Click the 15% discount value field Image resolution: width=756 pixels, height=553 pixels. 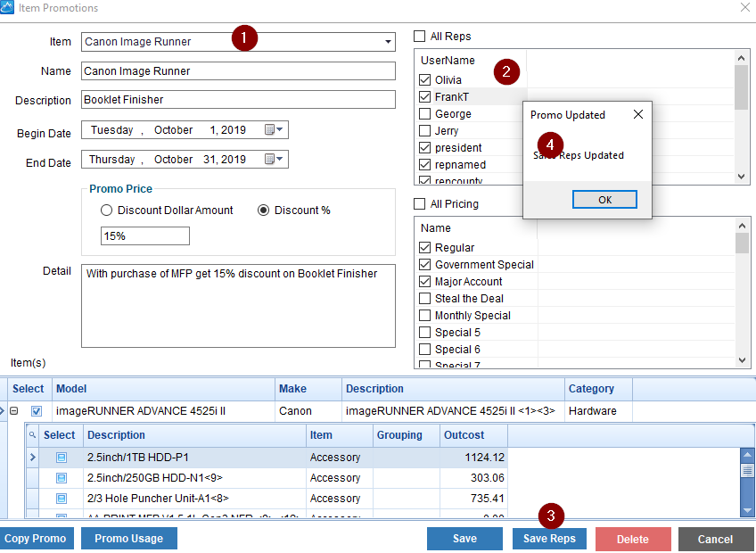point(145,236)
